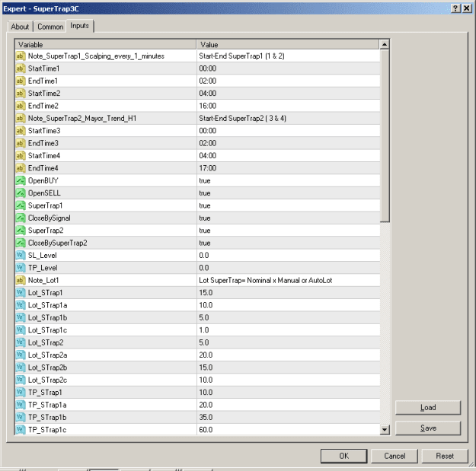Select the EndTime4 value 17:00
This screenshot has width=476, height=471.
[208, 168]
